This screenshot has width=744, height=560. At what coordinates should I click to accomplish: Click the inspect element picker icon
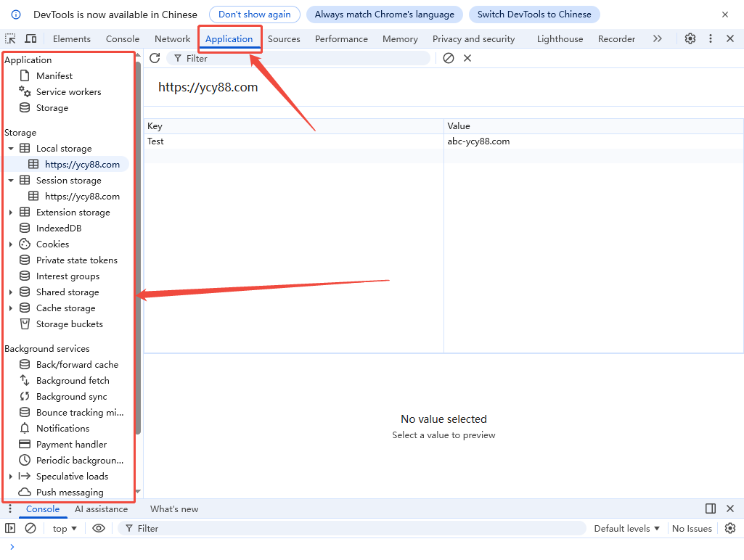(x=11, y=38)
